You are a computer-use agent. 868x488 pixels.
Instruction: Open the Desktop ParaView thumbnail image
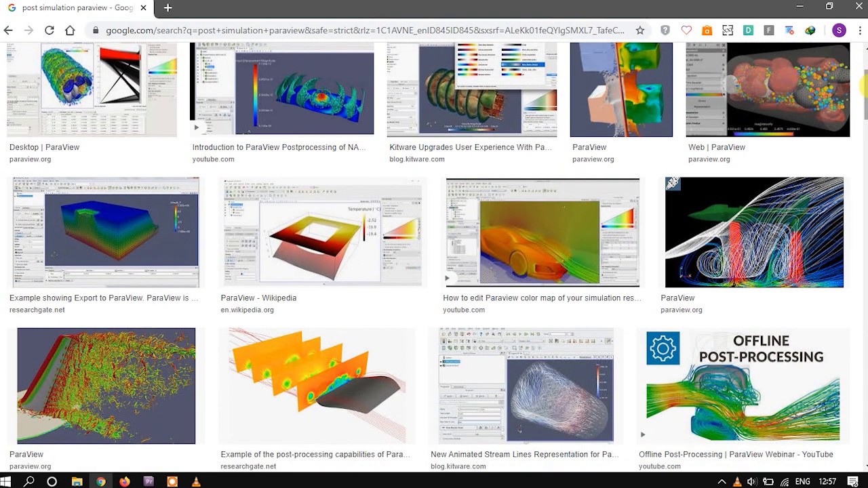coord(92,89)
